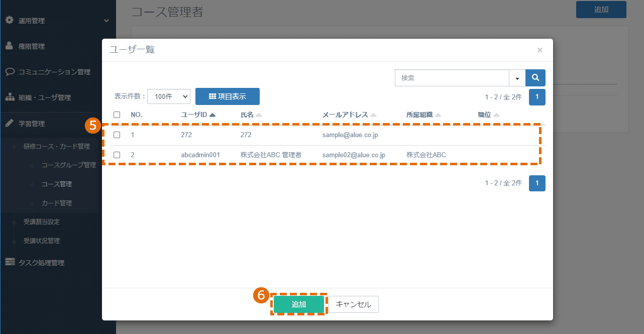Open the search options caret dropdown
The image size is (644, 334).
517,78
